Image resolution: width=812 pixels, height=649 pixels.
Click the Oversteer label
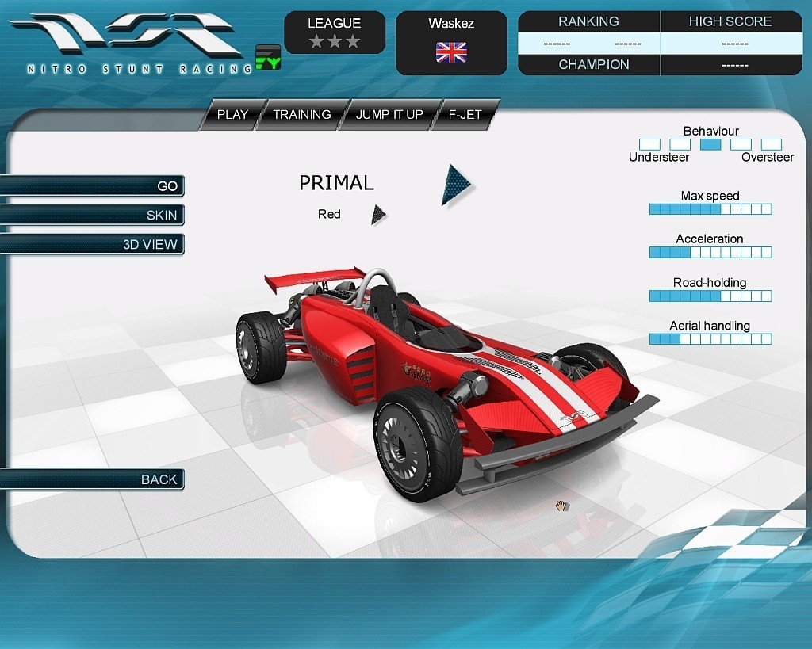[768, 158]
